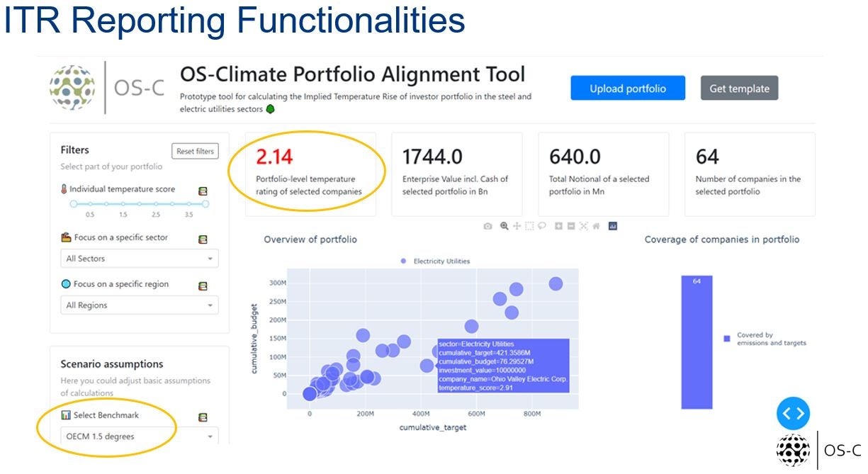Click the Zoom in plus icon
Viewport: 868px width, 474px height.
pos(558,226)
